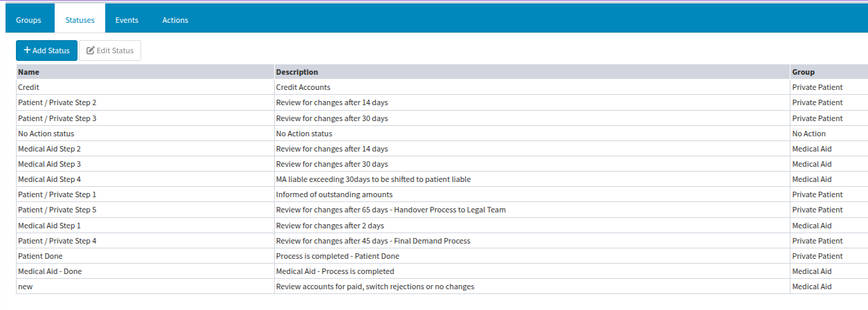This screenshot has height=310, width=868.
Task: Click the pencil icon in Edit Status
Action: pos(90,51)
